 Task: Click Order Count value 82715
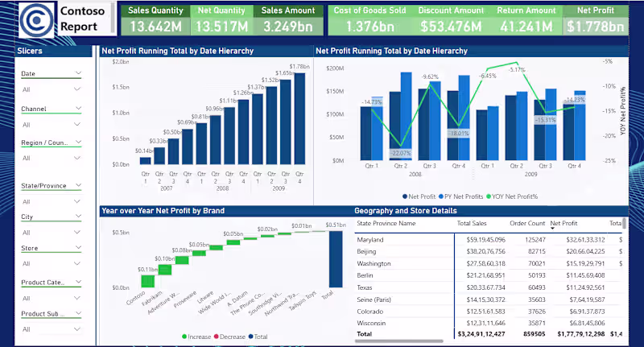coord(537,251)
